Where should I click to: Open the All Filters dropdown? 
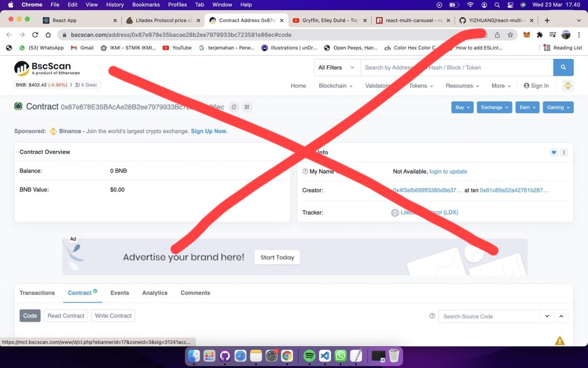coord(337,68)
